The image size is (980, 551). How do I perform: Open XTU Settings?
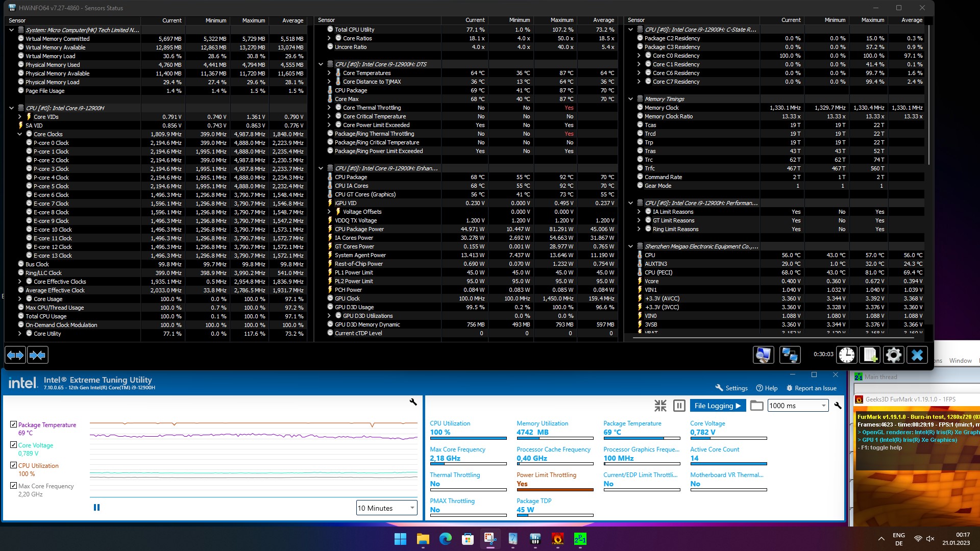(731, 388)
